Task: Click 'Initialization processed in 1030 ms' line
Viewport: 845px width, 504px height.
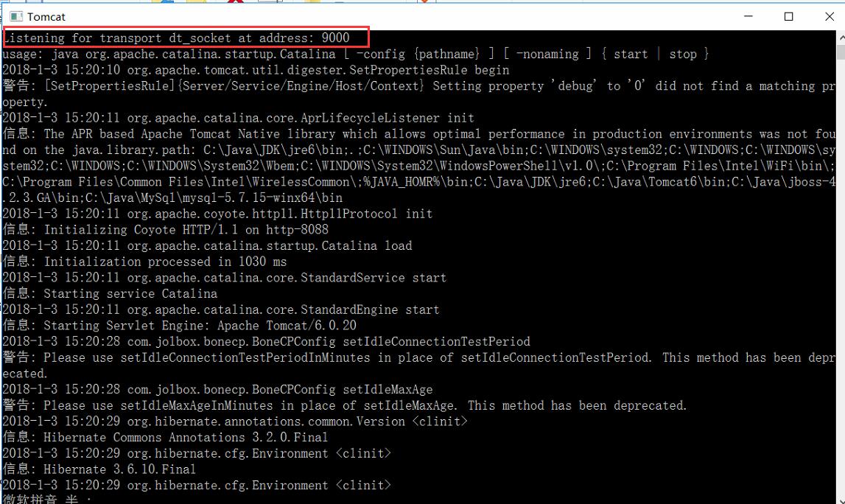Action: coord(145,262)
